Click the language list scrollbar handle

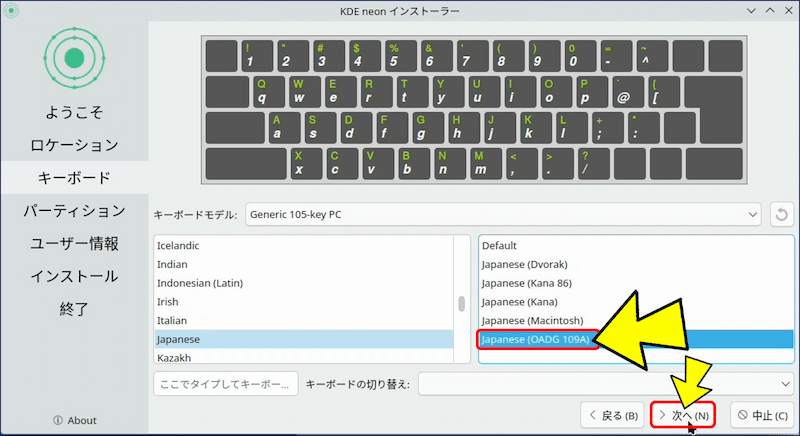(461, 304)
